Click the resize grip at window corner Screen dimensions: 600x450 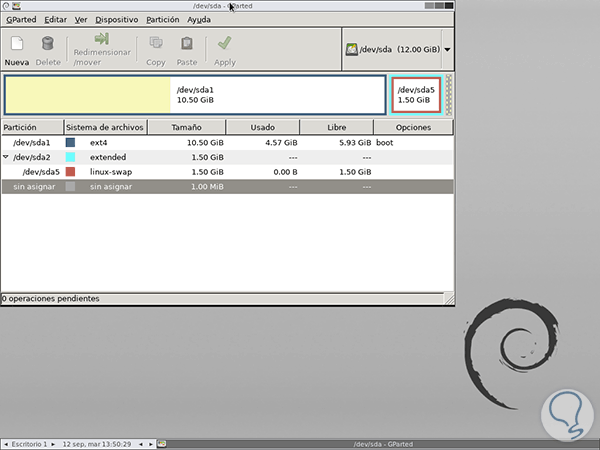coord(449,299)
